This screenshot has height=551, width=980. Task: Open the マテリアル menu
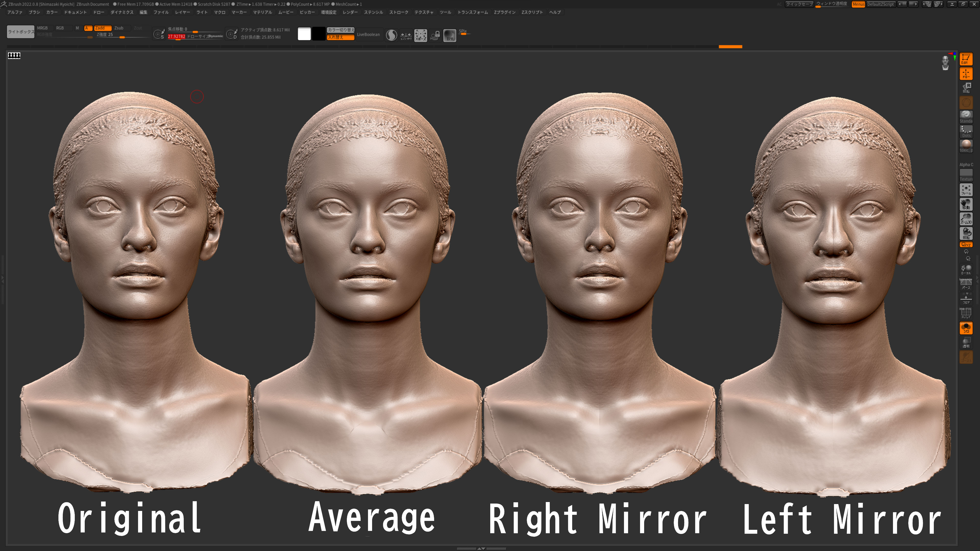coord(263,12)
